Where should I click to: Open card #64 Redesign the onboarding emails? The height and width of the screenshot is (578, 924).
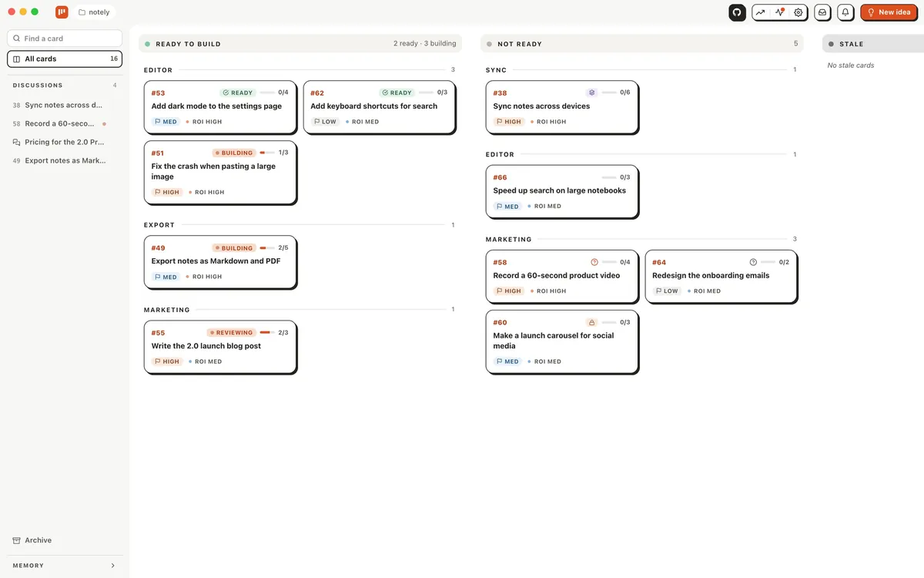click(721, 276)
